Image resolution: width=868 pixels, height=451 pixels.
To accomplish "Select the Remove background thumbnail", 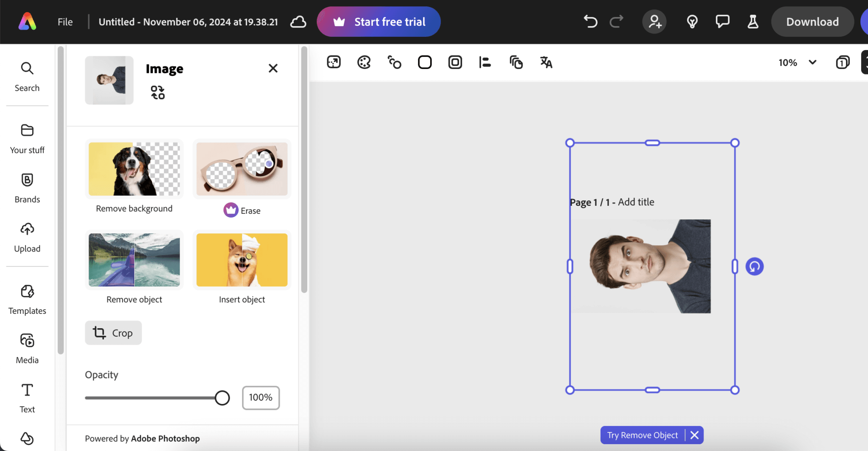I will (134, 169).
